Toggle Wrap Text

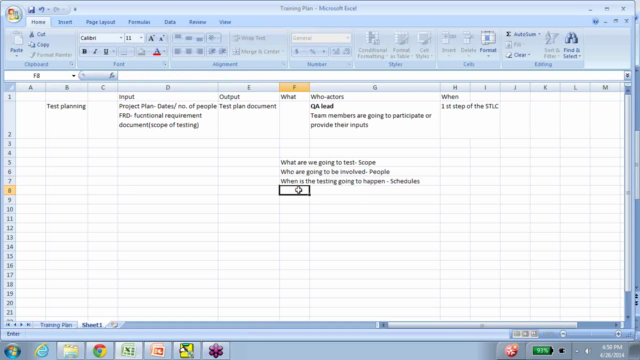(249, 38)
